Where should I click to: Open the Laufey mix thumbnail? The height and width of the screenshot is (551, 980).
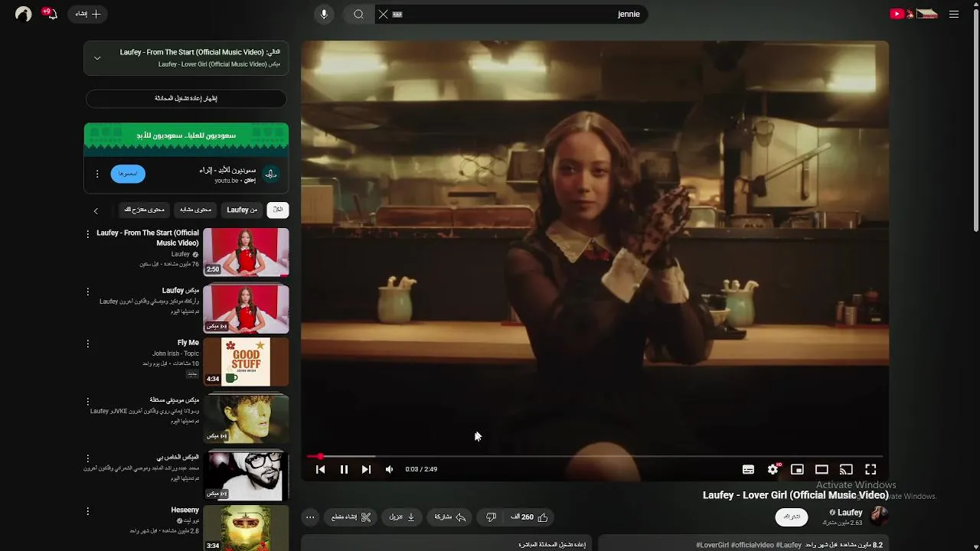tap(246, 308)
